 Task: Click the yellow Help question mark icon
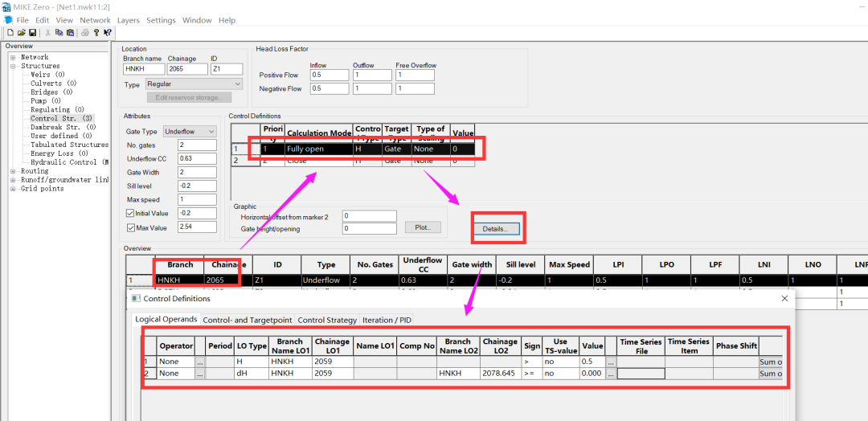96,33
